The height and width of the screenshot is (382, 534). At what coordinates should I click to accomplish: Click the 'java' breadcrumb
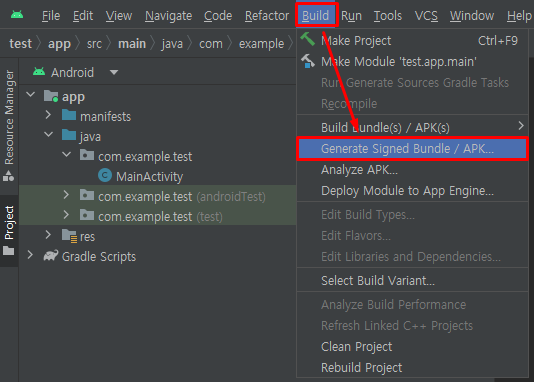[x=172, y=44]
